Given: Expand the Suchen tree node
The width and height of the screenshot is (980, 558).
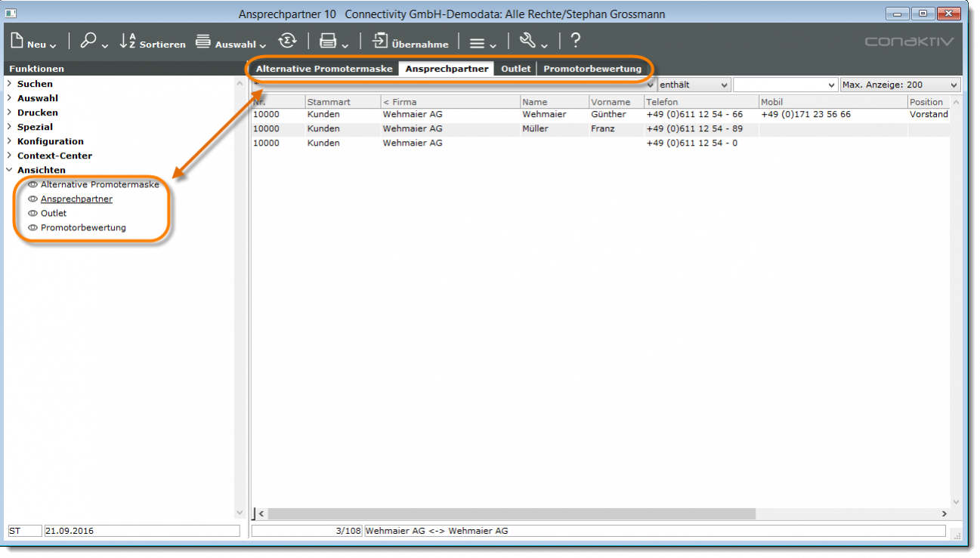Looking at the screenshot, I should coord(9,84).
